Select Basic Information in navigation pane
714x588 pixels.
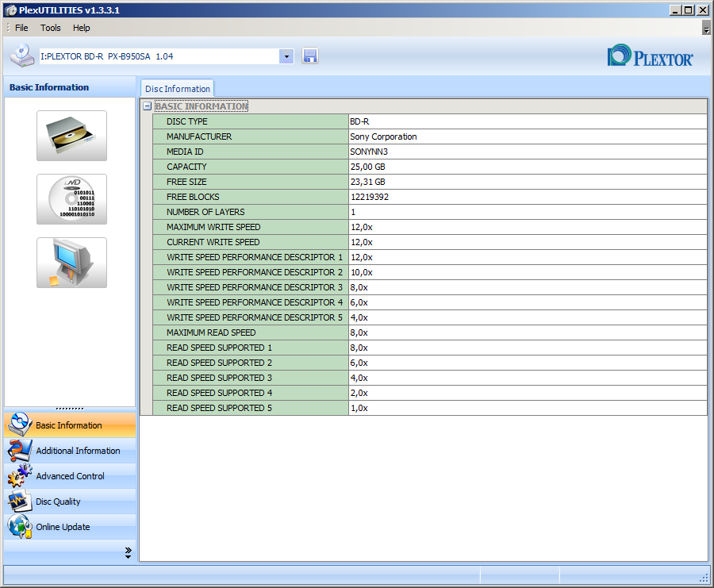[70, 425]
